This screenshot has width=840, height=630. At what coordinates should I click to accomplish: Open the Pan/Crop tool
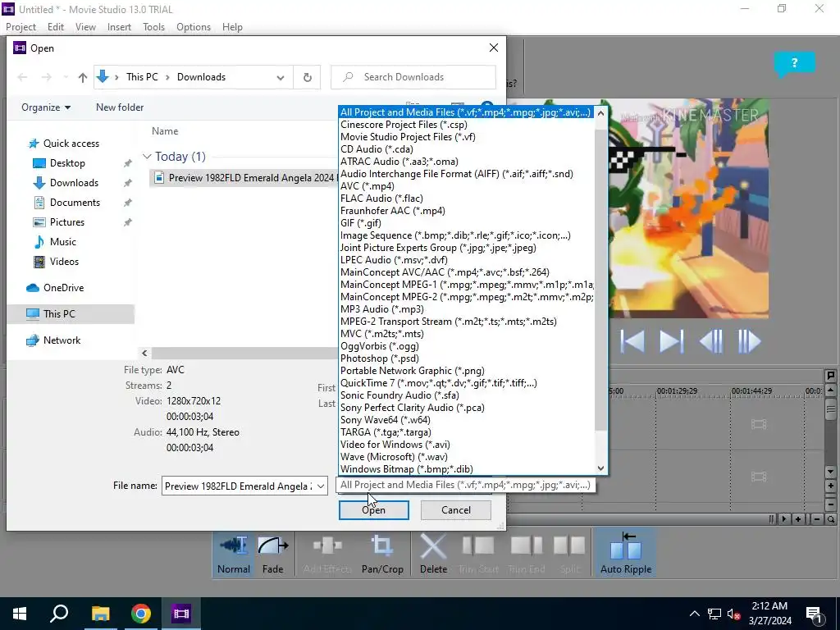point(382,554)
